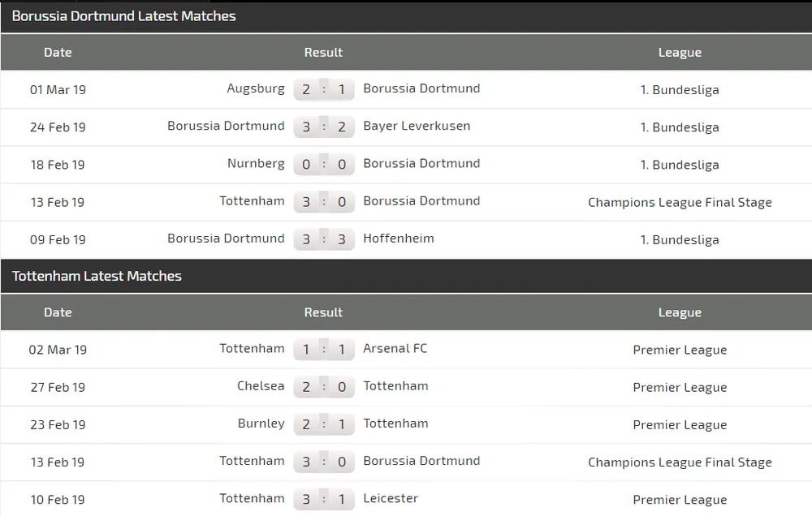Open the Chelsea team page

click(261, 386)
